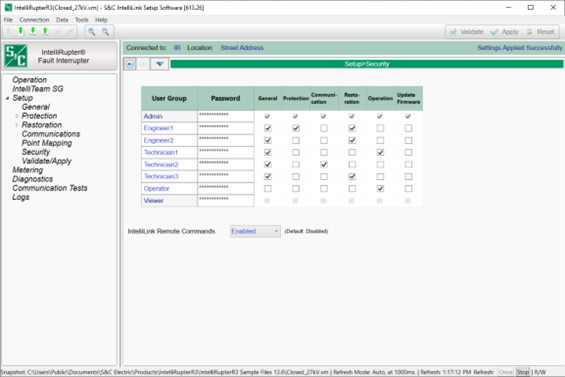
Task: Select Diagnostics in the navigation tree
Action: 33,179
